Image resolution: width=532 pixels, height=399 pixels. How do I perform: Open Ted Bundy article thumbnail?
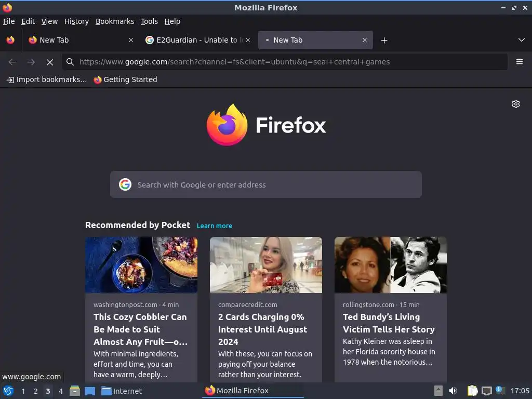point(391,265)
